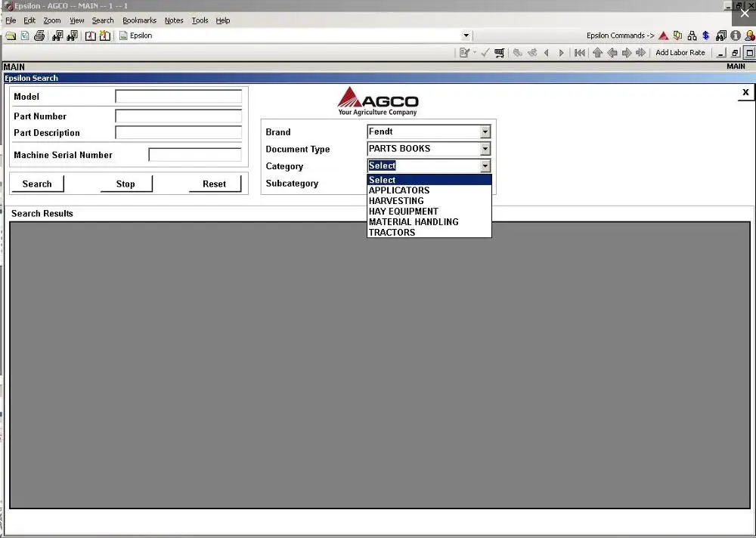756x538 pixels.
Task: Click the hierarchy tree command icon
Action: tap(692, 36)
